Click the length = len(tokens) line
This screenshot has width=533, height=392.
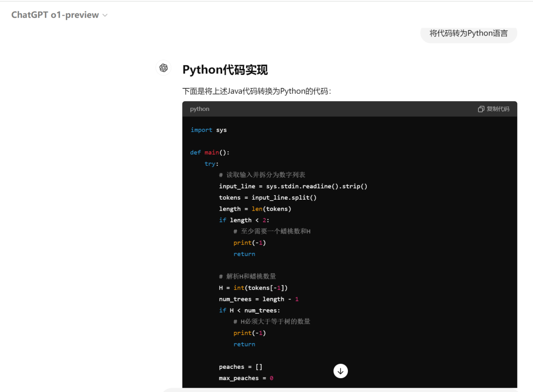pos(255,209)
